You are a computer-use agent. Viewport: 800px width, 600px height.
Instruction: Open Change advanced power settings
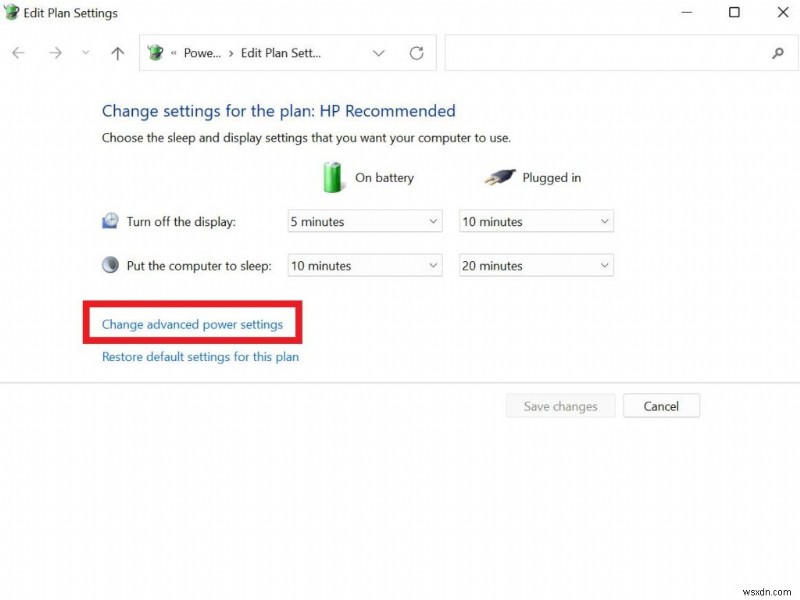[194, 324]
